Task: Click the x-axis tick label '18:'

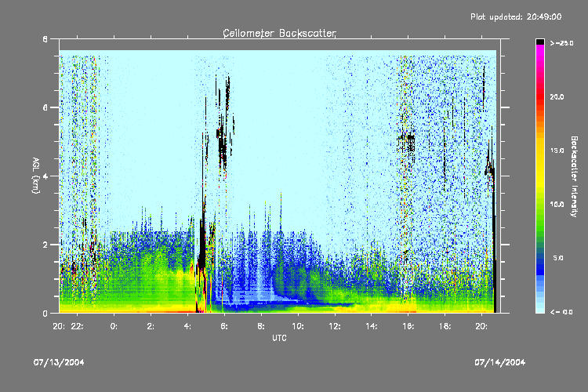Action: (x=445, y=326)
